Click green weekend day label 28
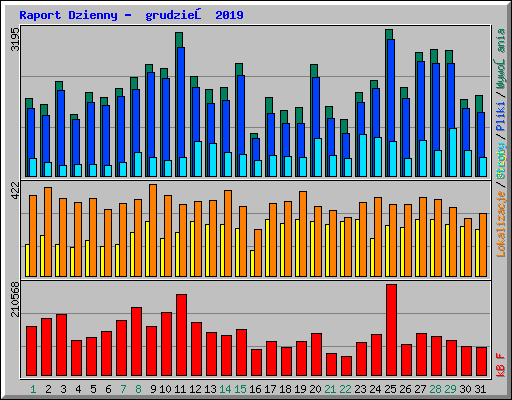 (x=435, y=389)
